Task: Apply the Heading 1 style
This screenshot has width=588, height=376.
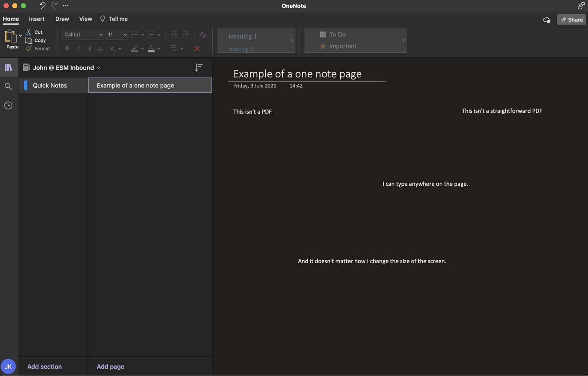Action: click(x=243, y=36)
